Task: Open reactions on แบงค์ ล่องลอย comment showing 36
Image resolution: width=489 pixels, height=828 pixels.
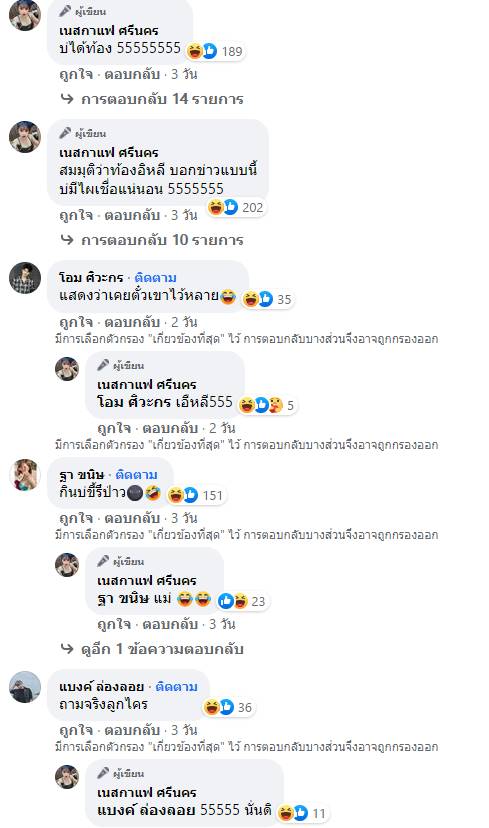Action: coord(228,707)
